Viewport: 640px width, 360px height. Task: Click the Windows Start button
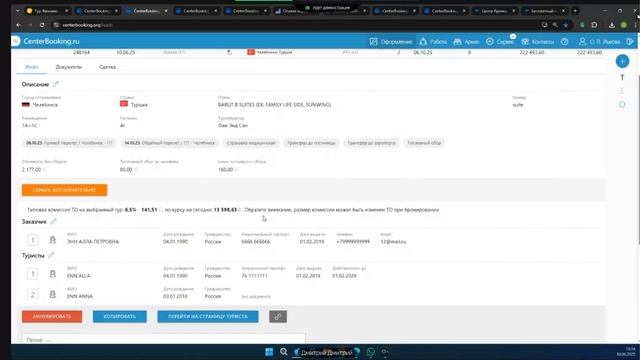point(269,352)
